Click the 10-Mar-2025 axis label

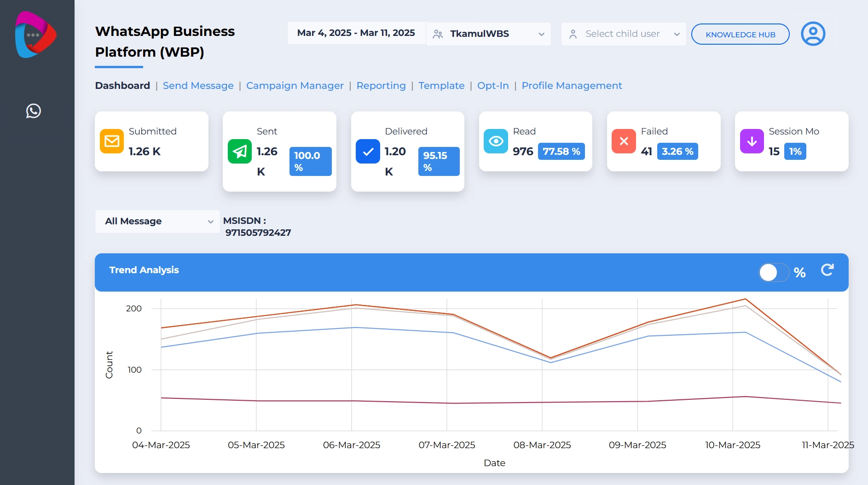(x=733, y=445)
